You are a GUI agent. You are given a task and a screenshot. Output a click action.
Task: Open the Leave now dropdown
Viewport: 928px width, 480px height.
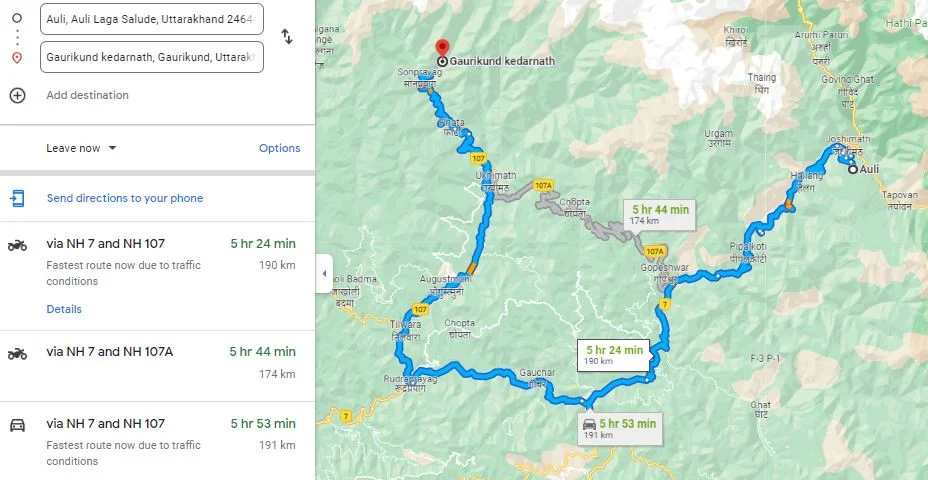click(x=81, y=148)
